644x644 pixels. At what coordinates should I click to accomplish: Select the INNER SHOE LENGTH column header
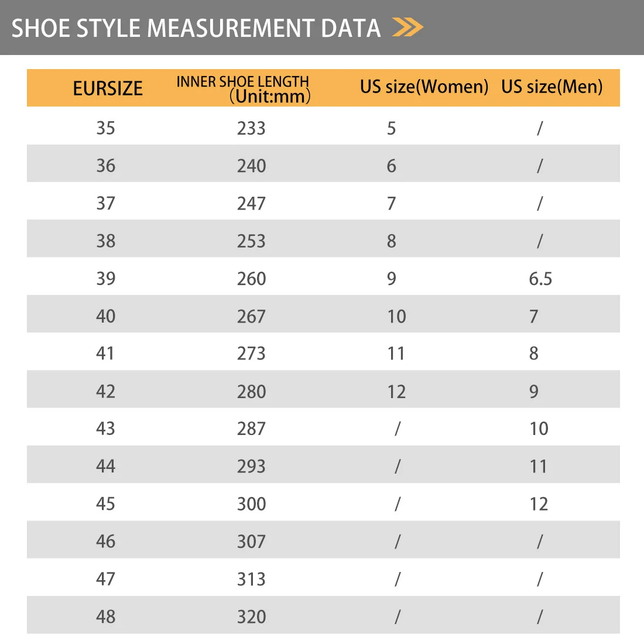pyautogui.click(x=243, y=89)
